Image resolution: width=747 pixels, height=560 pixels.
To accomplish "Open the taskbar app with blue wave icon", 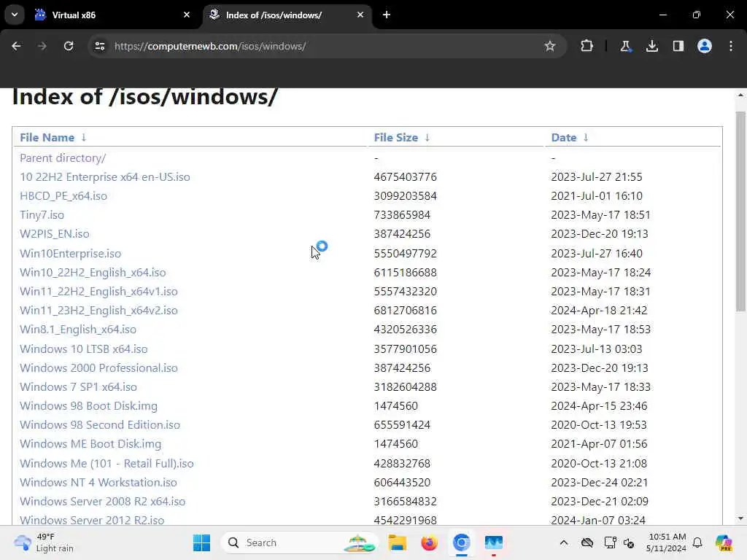I will pyautogui.click(x=494, y=542).
